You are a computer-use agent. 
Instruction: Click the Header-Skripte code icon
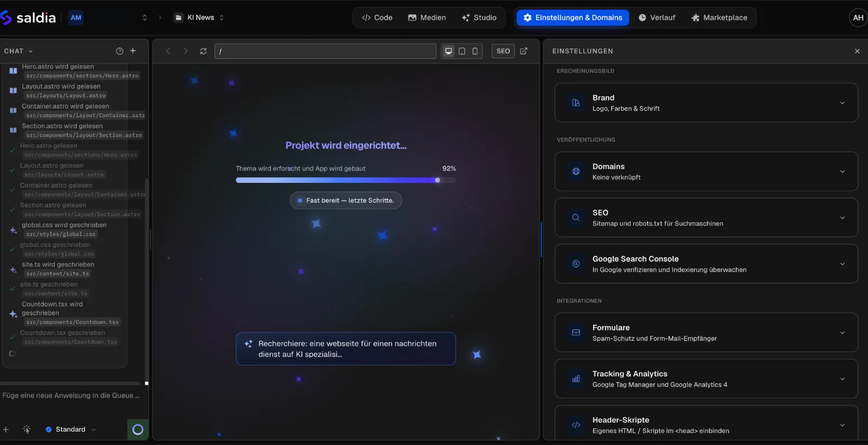click(576, 424)
